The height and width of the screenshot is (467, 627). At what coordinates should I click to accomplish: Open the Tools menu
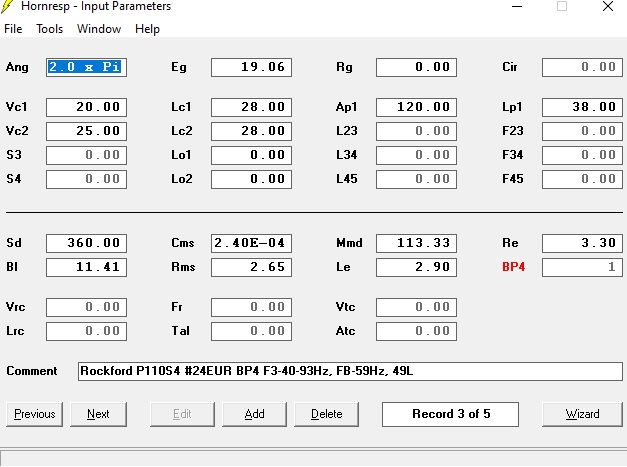pyautogui.click(x=50, y=29)
